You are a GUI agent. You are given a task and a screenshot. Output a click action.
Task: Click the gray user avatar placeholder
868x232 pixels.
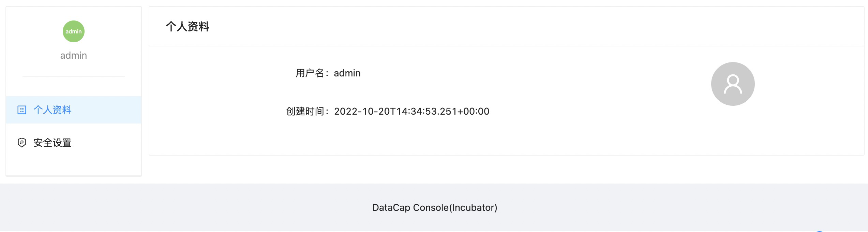(732, 84)
